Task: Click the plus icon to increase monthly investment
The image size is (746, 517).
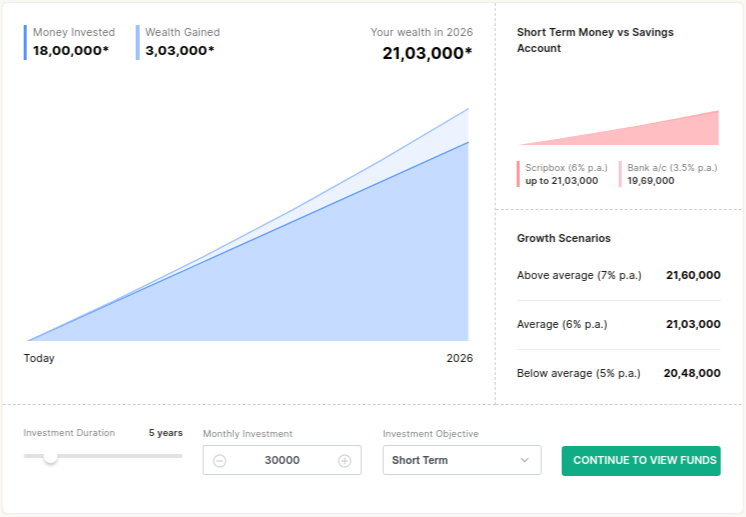Action: point(344,461)
